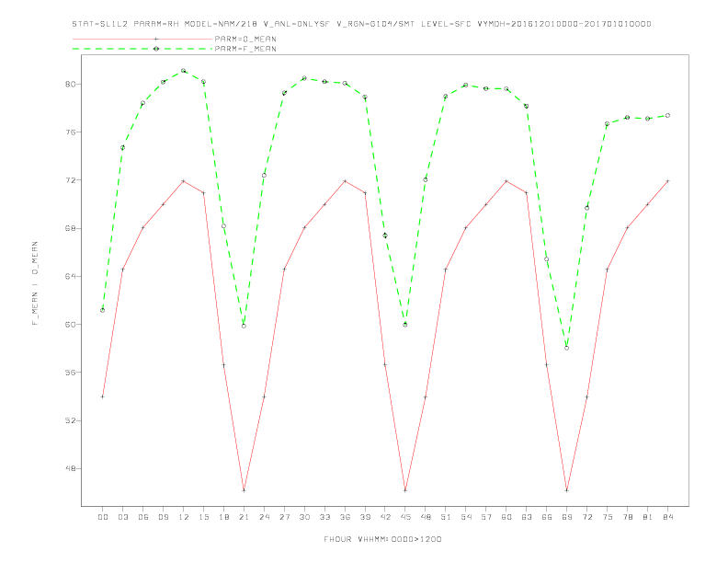
Task: Click y-axis tick label 56
Action: pyautogui.click(x=71, y=373)
